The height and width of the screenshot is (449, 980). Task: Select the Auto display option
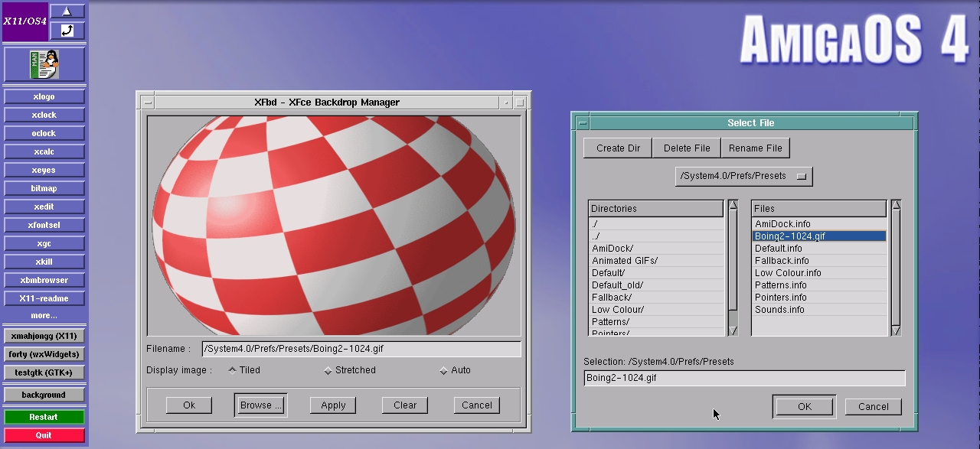click(455, 370)
